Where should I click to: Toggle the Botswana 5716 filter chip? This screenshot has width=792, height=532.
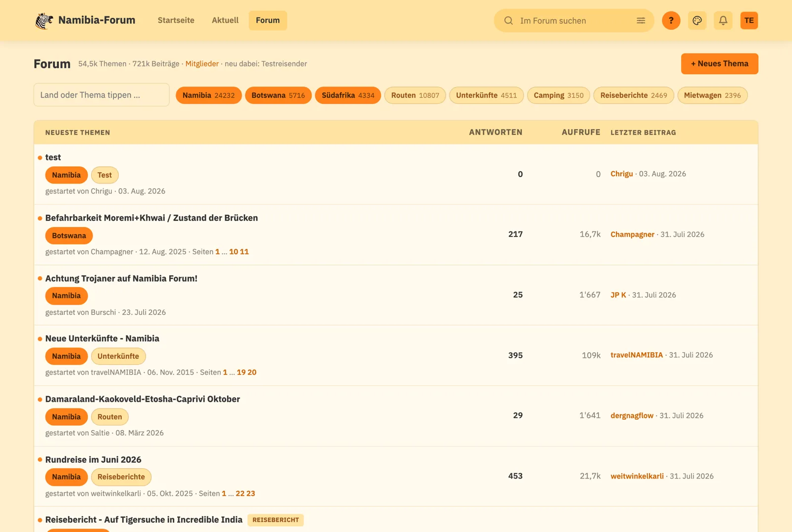pyautogui.click(x=278, y=96)
